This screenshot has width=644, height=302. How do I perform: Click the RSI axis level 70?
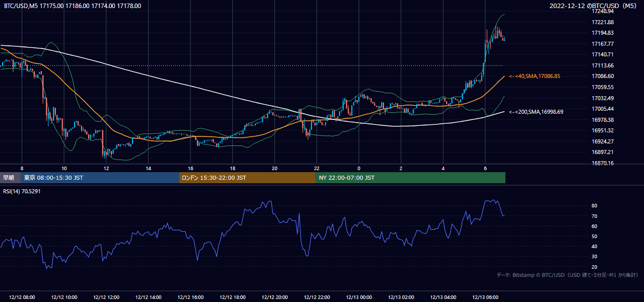coord(595,216)
